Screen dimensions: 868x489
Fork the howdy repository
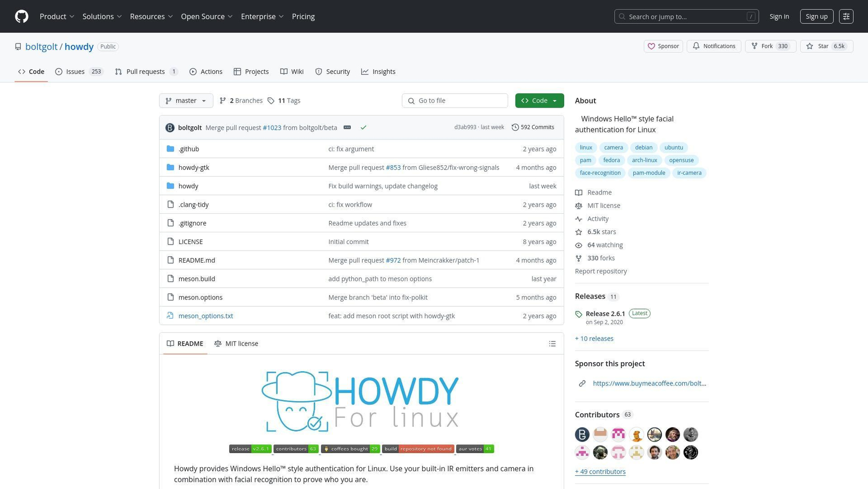pos(770,46)
